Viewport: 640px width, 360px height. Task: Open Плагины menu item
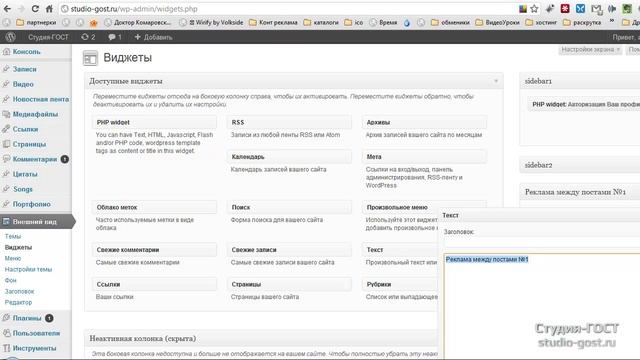[x=27, y=318]
